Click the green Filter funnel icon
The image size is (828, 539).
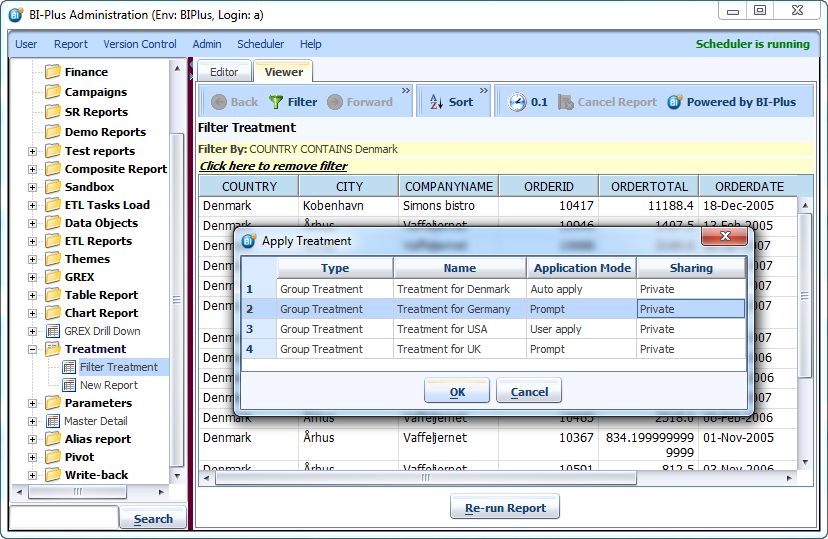[276, 102]
